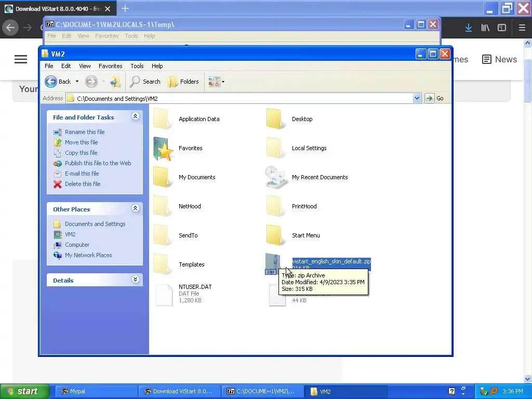Screen dimensions: 532x399
Task: Switch to Mypal in the taskbar
Action: (x=96, y=391)
